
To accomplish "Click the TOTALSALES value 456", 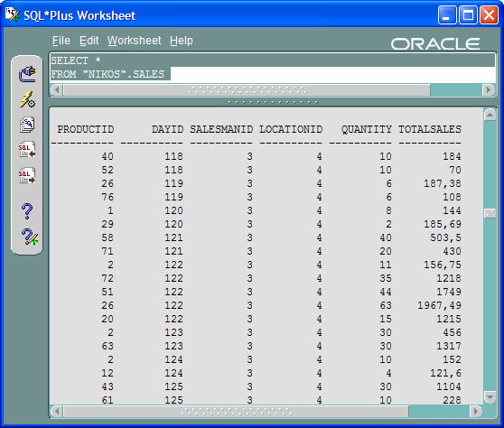I will [x=452, y=332].
